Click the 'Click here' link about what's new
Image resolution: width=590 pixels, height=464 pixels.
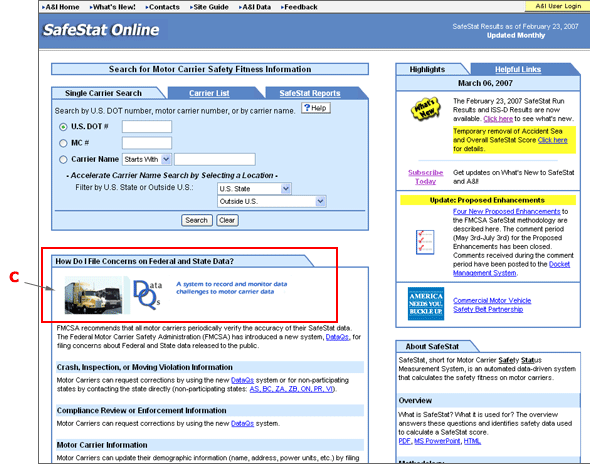click(498, 119)
